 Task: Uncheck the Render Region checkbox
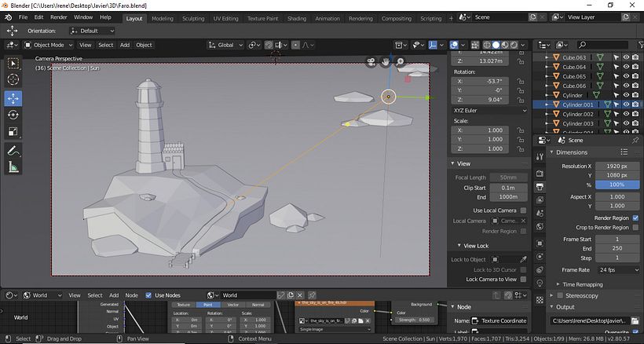coord(635,218)
